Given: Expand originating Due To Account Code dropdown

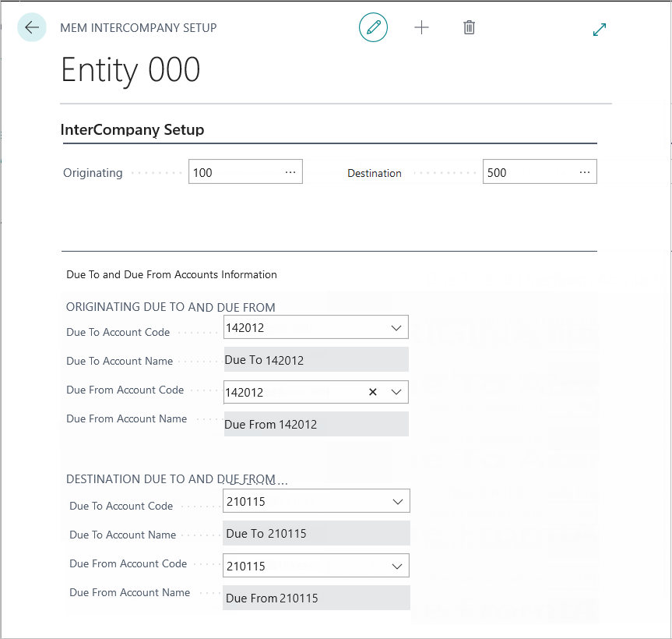Looking at the screenshot, I should click(396, 328).
